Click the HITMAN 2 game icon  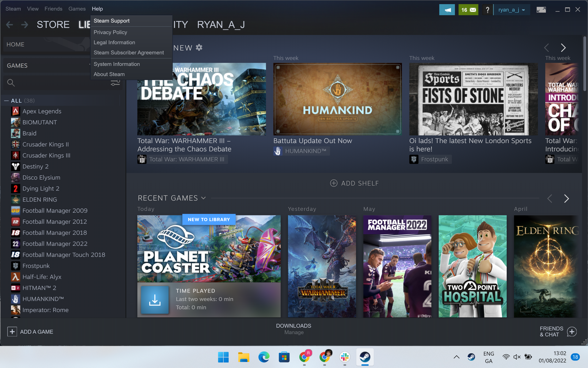(x=16, y=288)
